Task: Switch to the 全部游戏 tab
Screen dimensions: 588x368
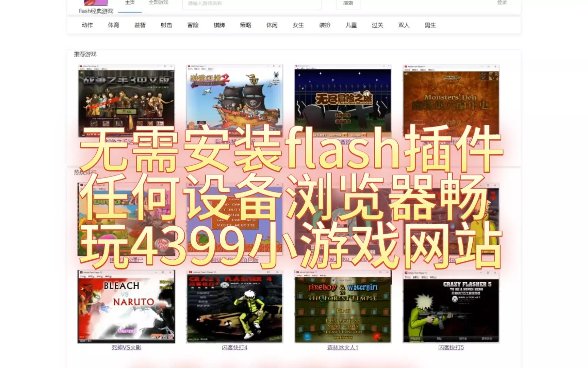Action: (159, 3)
